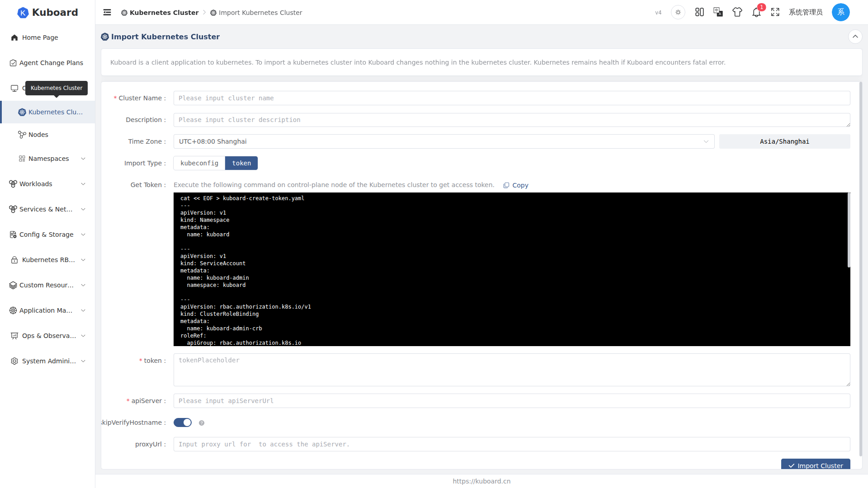Click the shirt skin theme icon

point(737,12)
